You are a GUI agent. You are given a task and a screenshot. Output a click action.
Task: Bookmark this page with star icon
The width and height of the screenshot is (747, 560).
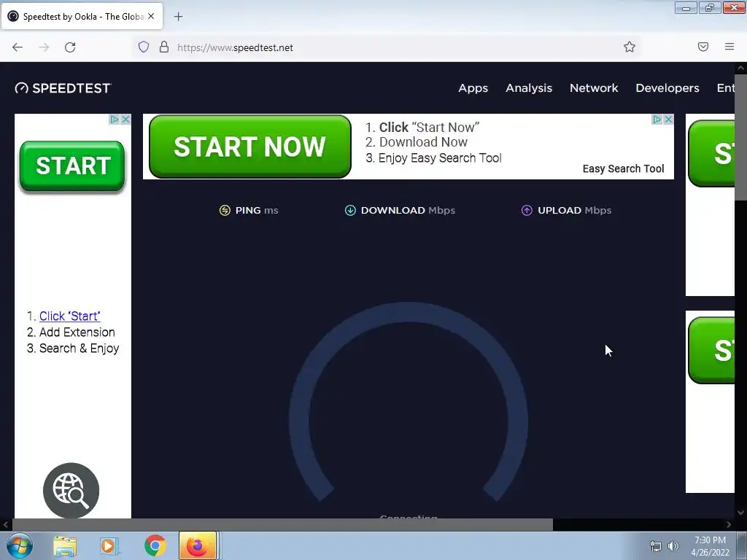[630, 47]
